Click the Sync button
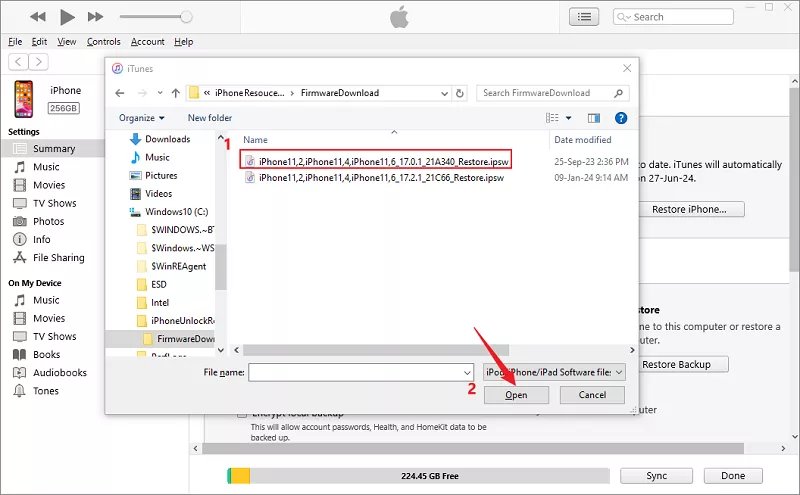 point(656,476)
